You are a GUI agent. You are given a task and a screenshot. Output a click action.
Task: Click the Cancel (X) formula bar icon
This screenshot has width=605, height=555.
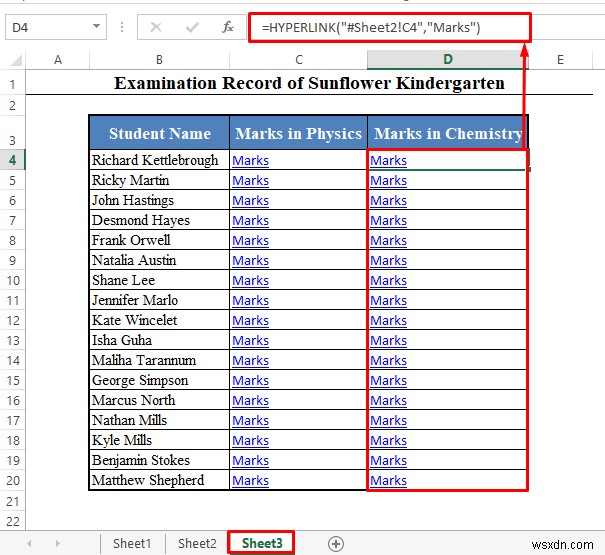click(156, 27)
